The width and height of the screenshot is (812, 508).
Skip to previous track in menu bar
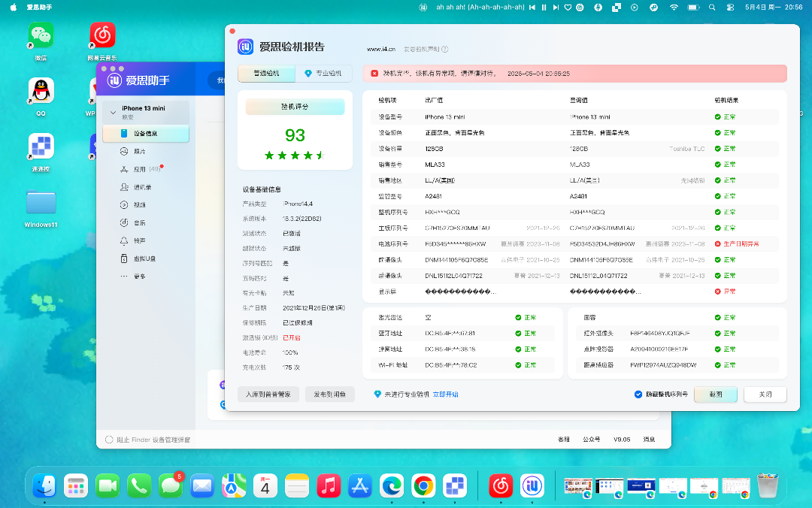coord(532,8)
